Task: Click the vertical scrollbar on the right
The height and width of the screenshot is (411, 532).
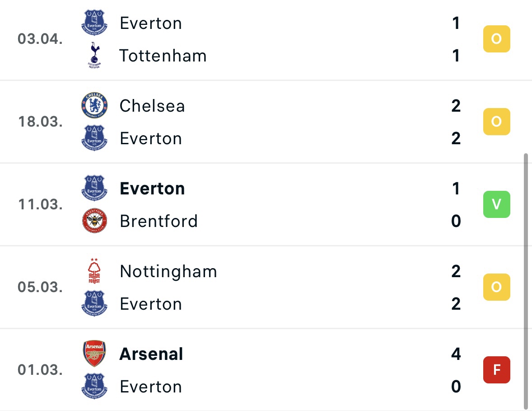Action: 526,281
